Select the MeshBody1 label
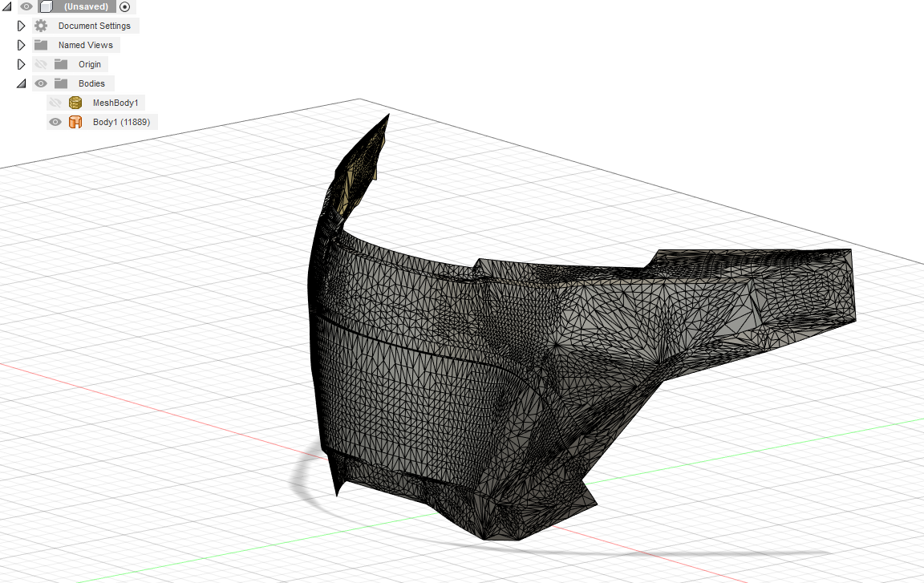 coord(115,103)
